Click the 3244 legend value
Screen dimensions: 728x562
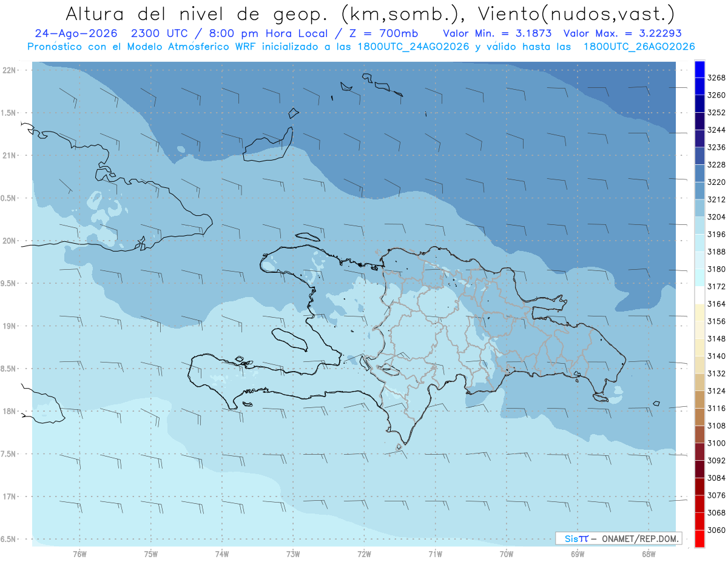coord(716,130)
